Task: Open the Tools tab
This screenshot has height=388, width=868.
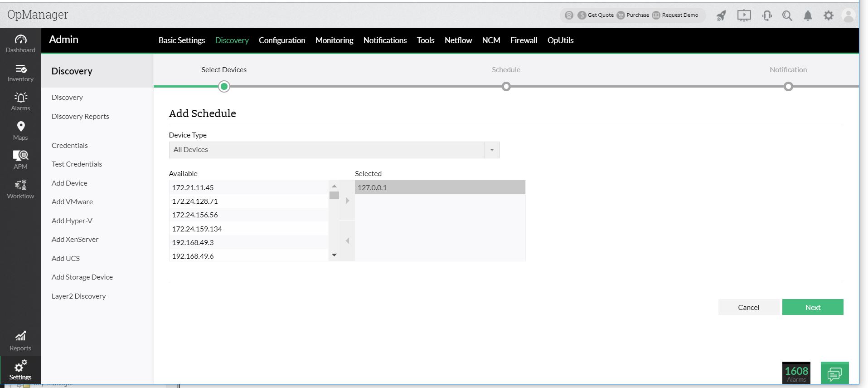Action: click(426, 40)
